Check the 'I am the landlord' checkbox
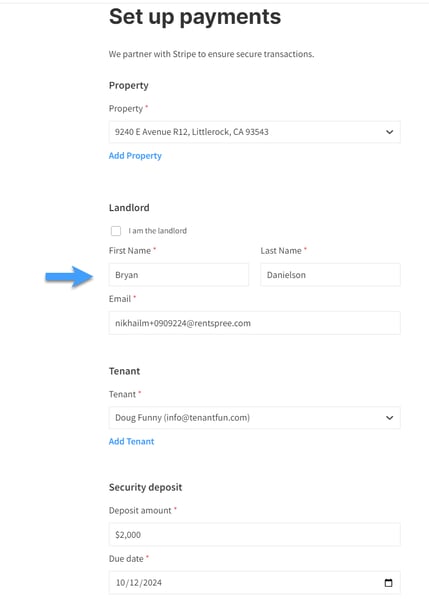This screenshot has width=429, height=599. 116,231
